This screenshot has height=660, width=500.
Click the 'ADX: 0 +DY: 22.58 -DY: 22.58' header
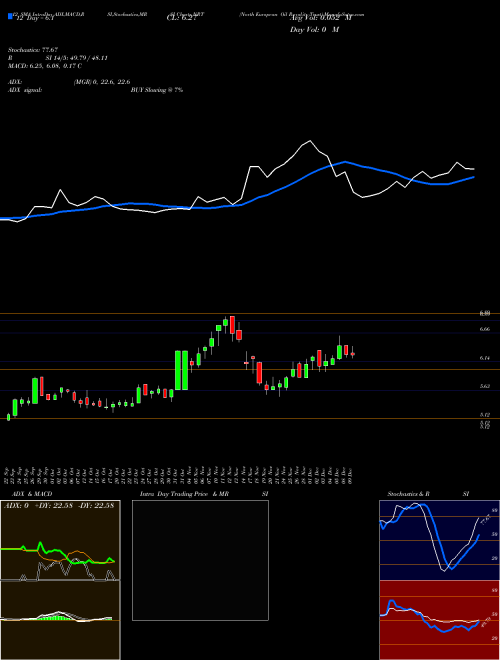pyautogui.click(x=59, y=506)
